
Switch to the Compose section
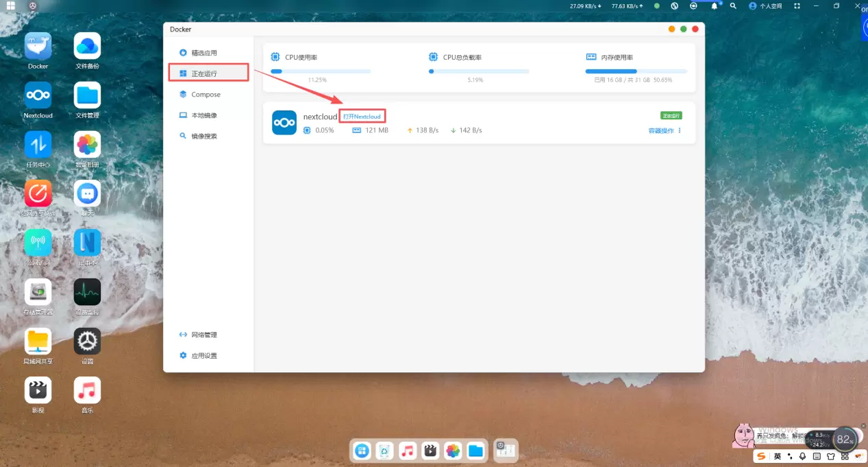pyautogui.click(x=205, y=95)
